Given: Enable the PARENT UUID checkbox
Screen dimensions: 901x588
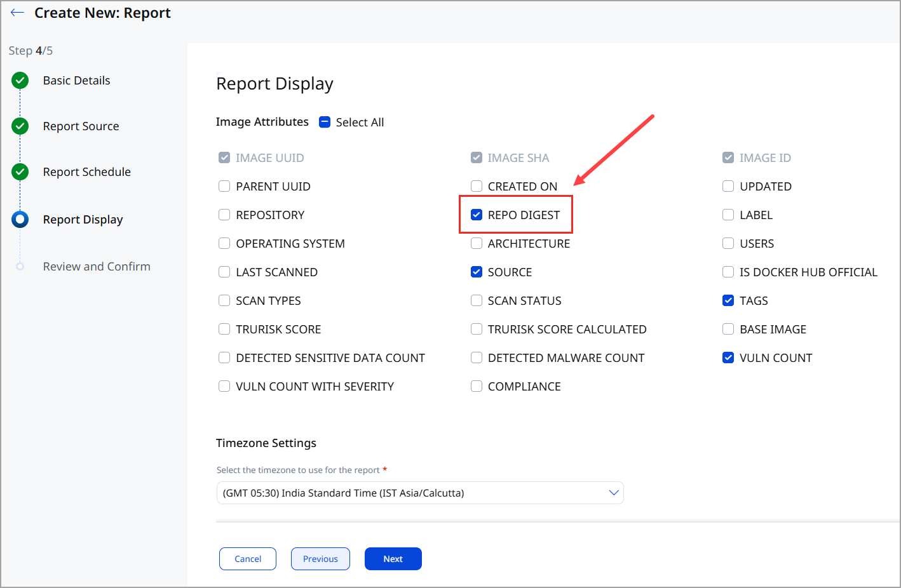Looking at the screenshot, I should pyautogui.click(x=224, y=187).
